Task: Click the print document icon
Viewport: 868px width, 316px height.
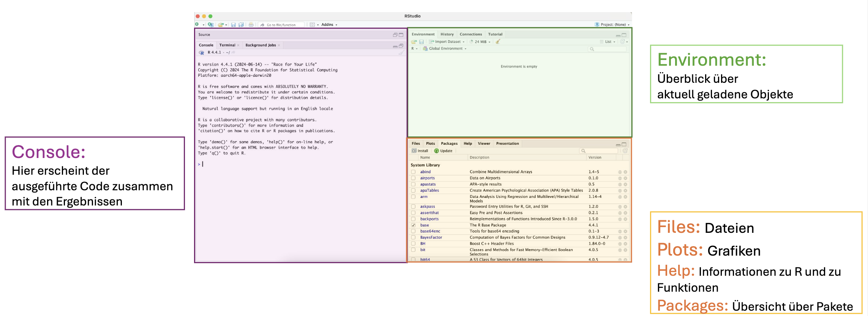Action: click(x=251, y=25)
